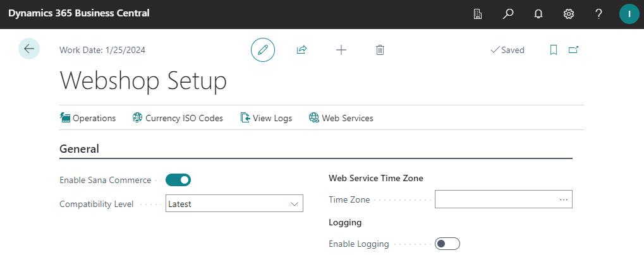Open company environment icon in header

[478, 14]
